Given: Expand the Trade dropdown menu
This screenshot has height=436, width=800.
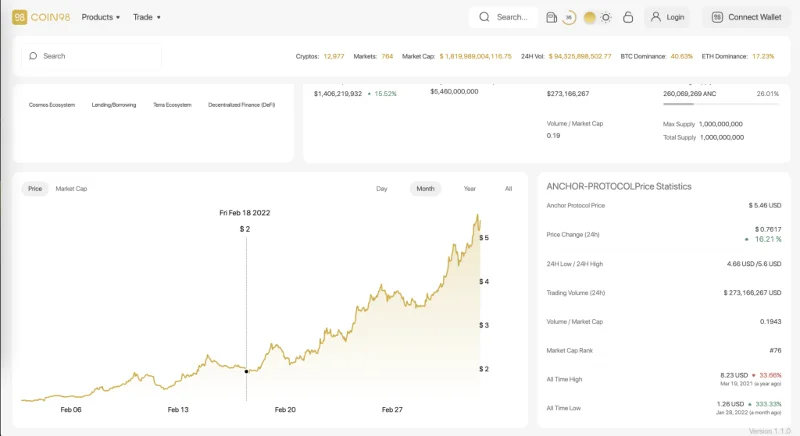Looking at the screenshot, I should coord(147,17).
